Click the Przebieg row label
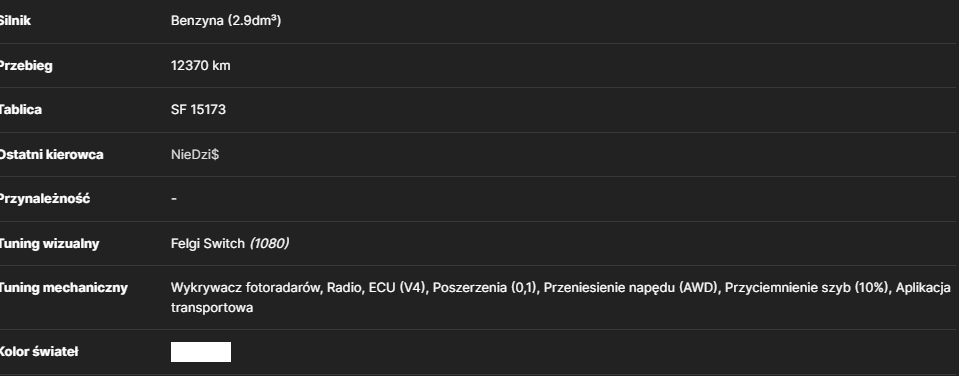 click(x=25, y=65)
